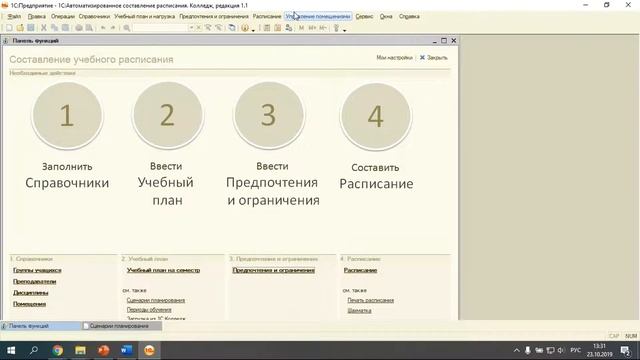Open PowerPoint from the Windows taskbar
The width and height of the screenshot is (640, 360).
pyautogui.click(x=104, y=350)
